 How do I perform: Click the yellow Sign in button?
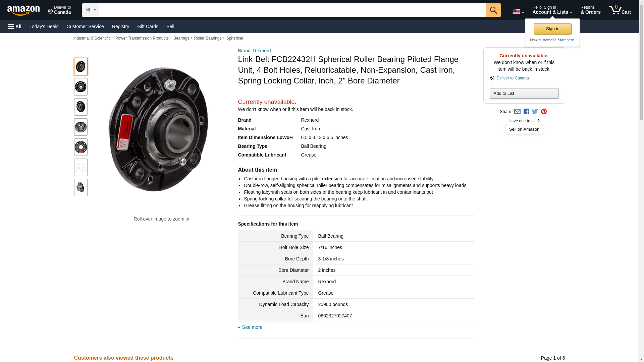click(552, 29)
